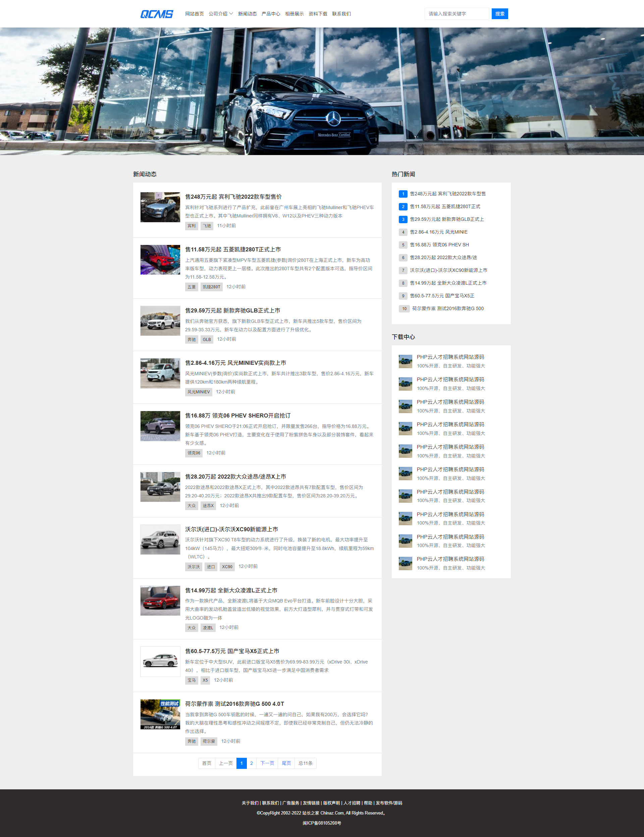The image size is (644, 837).
Task: Select 相册展示 in the top menu
Action: tap(294, 14)
